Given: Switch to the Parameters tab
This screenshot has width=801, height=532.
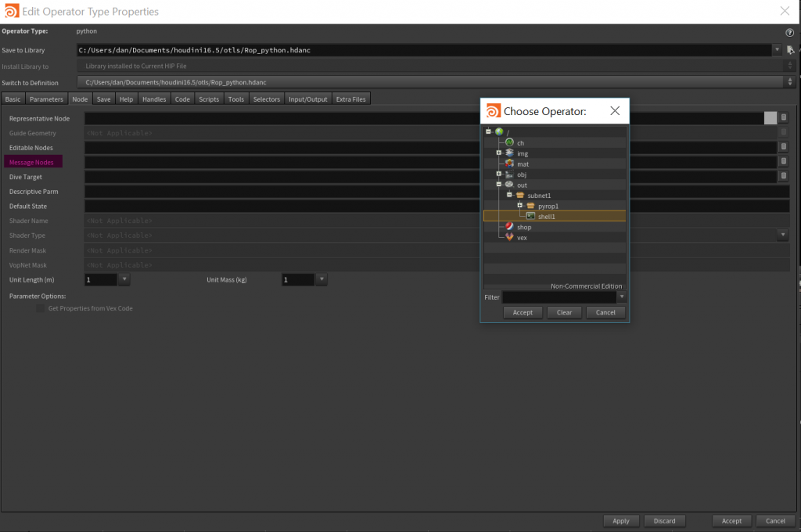Looking at the screenshot, I should pos(46,99).
